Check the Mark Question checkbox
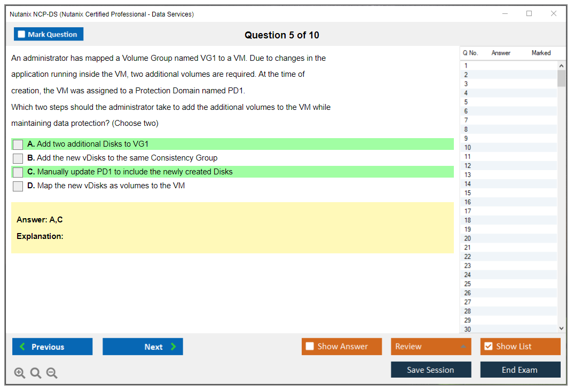This screenshot has height=392, width=574. [22, 34]
